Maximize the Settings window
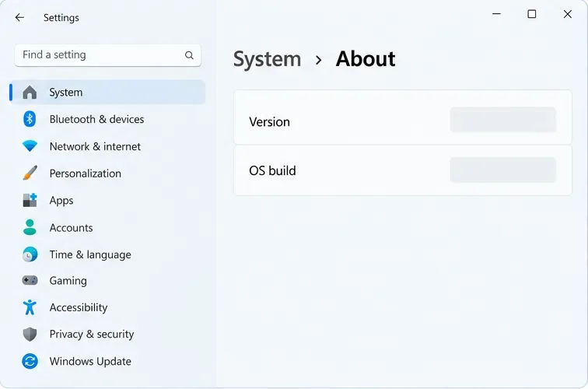The height and width of the screenshot is (389, 588). point(532,14)
